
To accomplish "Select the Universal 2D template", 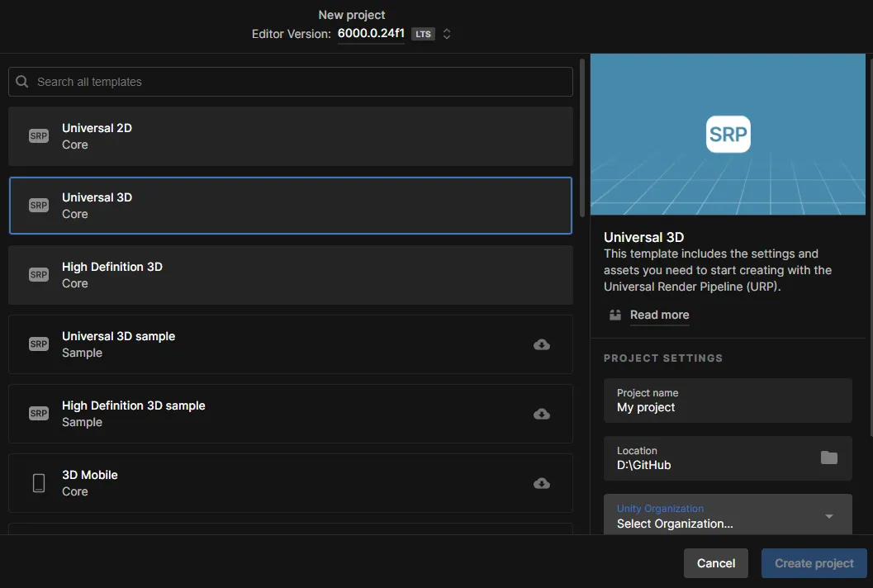I will click(291, 136).
